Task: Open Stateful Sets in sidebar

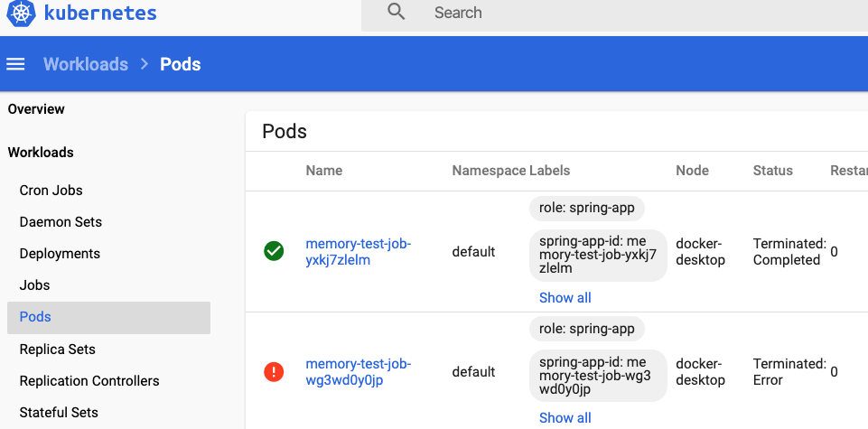Action: (59, 413)
